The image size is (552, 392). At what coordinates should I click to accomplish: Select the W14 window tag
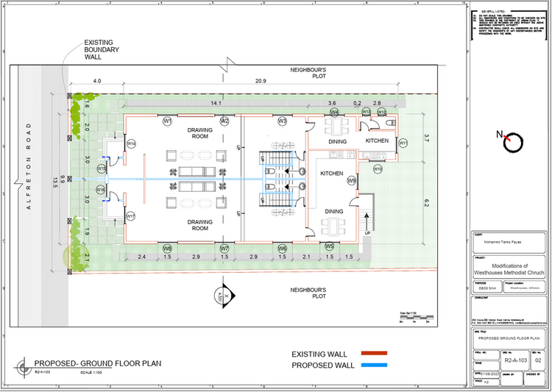click(x=130, y=143)
